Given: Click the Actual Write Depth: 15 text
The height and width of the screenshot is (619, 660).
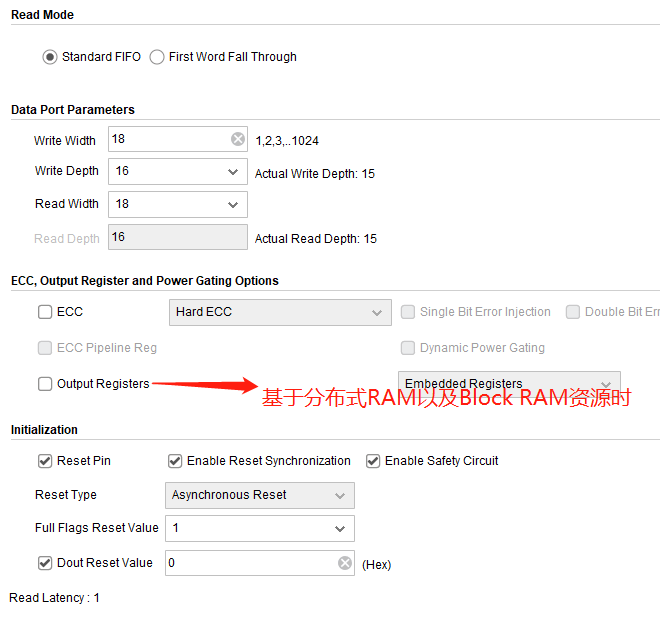Looking at the screenshot, I should coord(314,173).
